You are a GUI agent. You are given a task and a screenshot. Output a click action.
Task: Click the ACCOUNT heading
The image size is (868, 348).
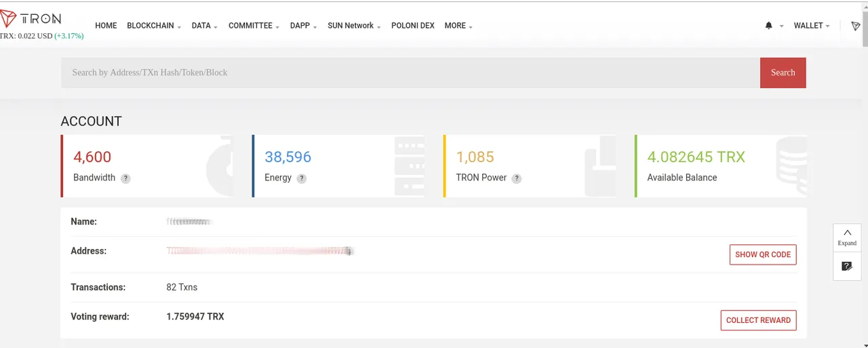[92, 121]
